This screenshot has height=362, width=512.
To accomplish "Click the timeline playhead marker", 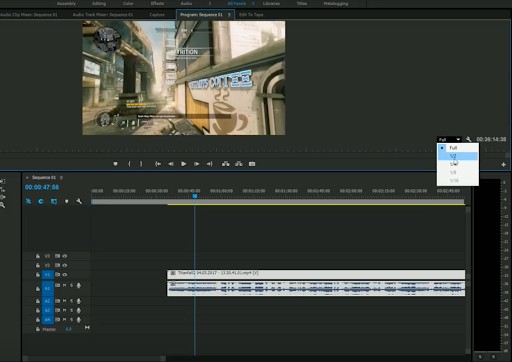I will pyautogui.click(x=195, y=196).
